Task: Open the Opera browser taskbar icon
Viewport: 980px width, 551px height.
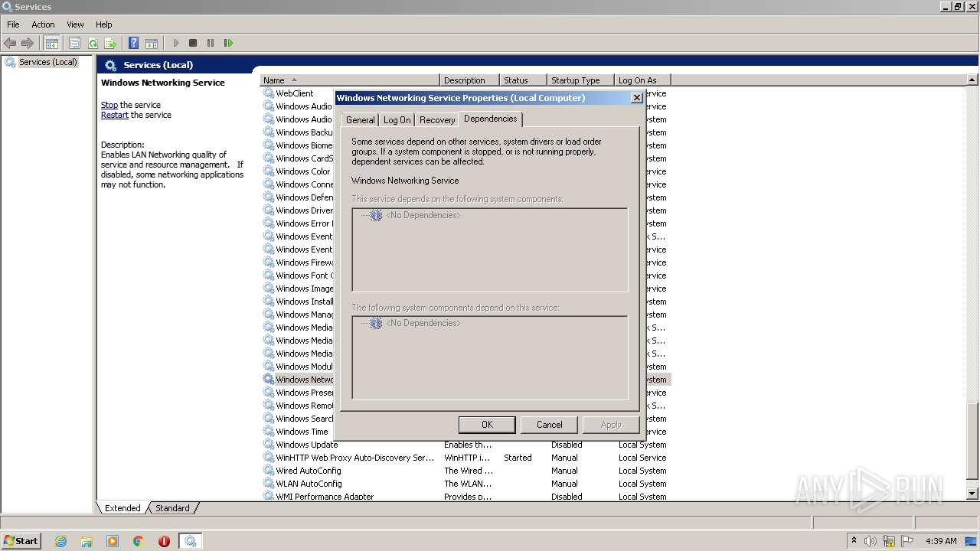Action: (x=164, y=541)
